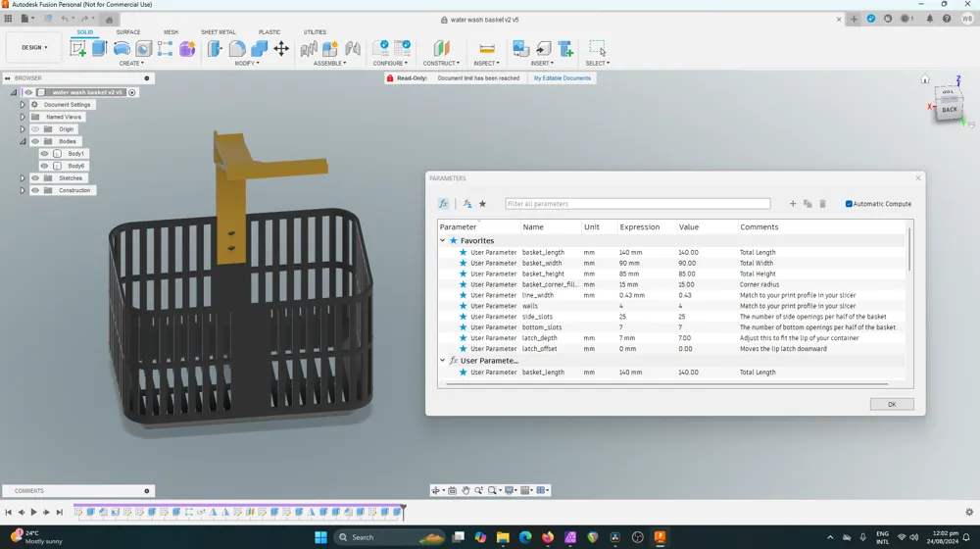980x549 pixels.
Task: Select the Joint tool icon
Action: 353,48
